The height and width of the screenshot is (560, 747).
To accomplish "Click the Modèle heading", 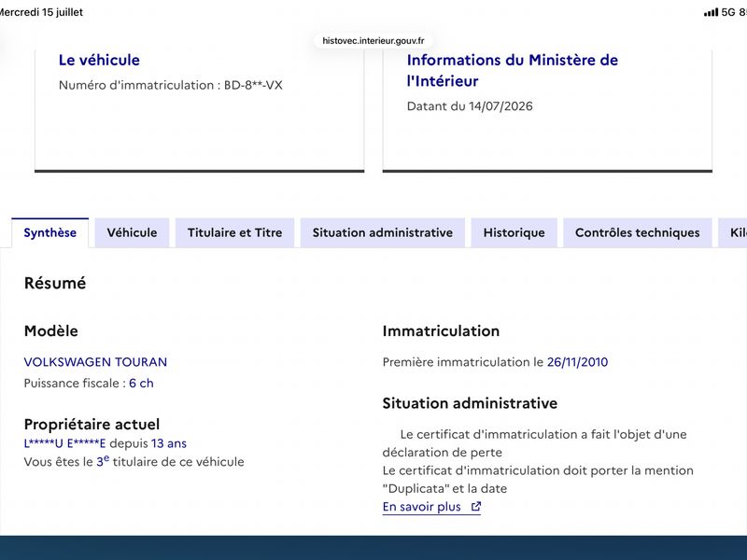I will click(51, 331).
